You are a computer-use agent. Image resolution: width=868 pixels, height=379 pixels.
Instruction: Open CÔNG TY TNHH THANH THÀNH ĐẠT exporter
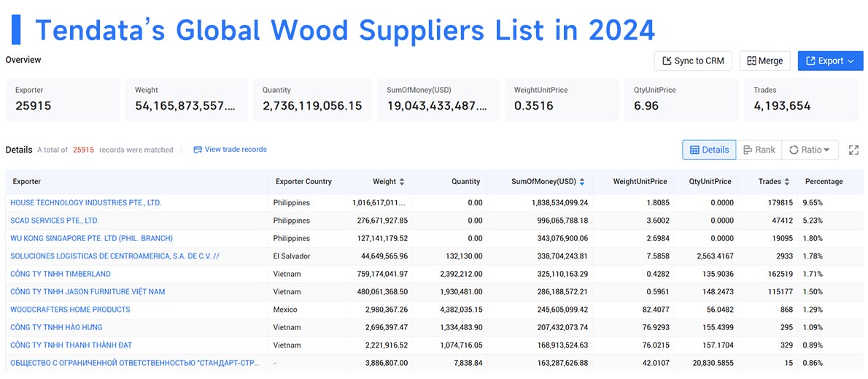pos(71,345)
